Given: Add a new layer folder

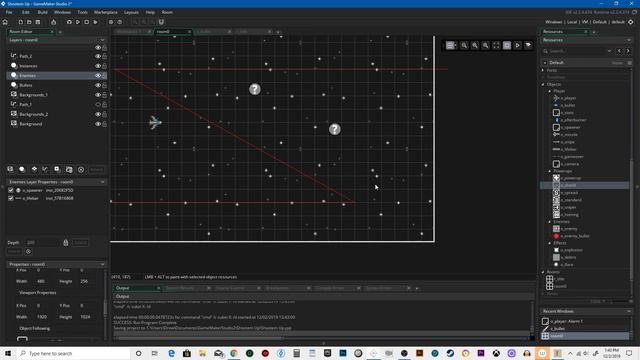Looking at the screenshot, I should click(x=69, y=169).
